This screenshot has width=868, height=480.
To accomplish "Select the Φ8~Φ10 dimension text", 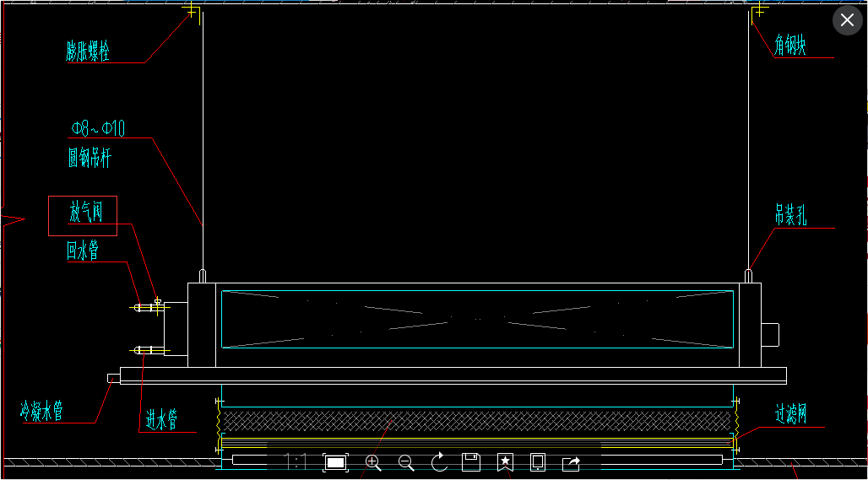I will click(x=98, y=128).
